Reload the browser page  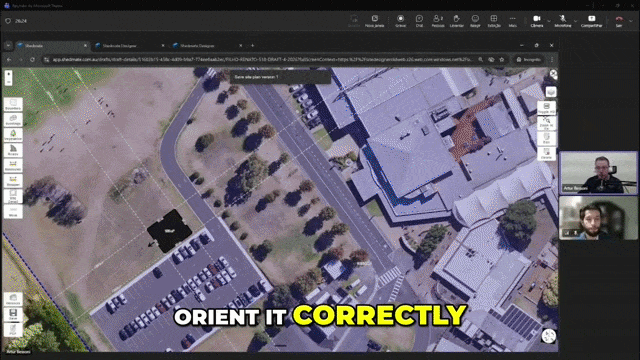[x=32, y=60]
